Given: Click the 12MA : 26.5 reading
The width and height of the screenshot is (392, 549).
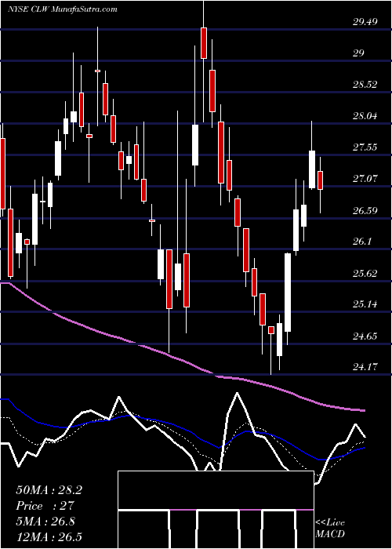Looking at the screenshot, I should (x=49, y=536).
